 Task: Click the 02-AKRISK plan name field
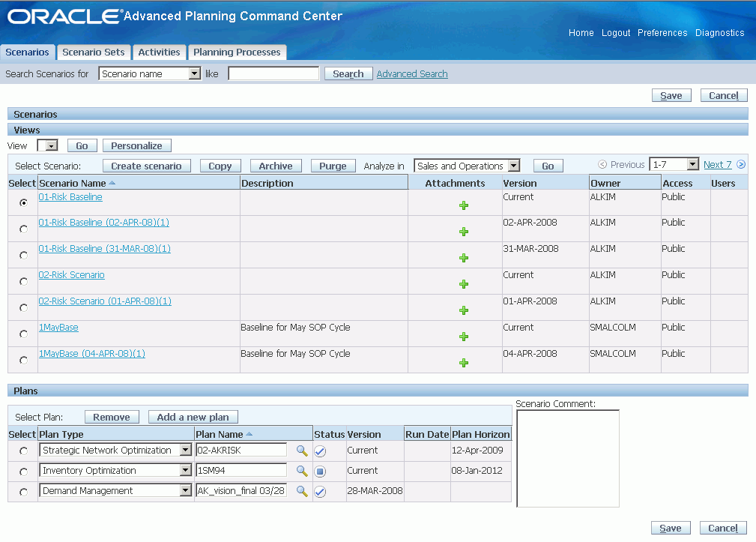coord(241,450)
